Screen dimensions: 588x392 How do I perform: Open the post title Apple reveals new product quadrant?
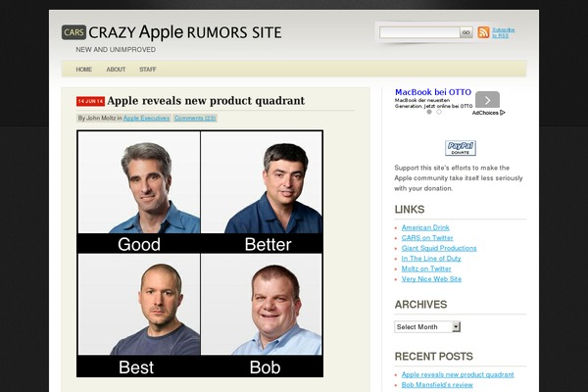[x=206, y=101]
